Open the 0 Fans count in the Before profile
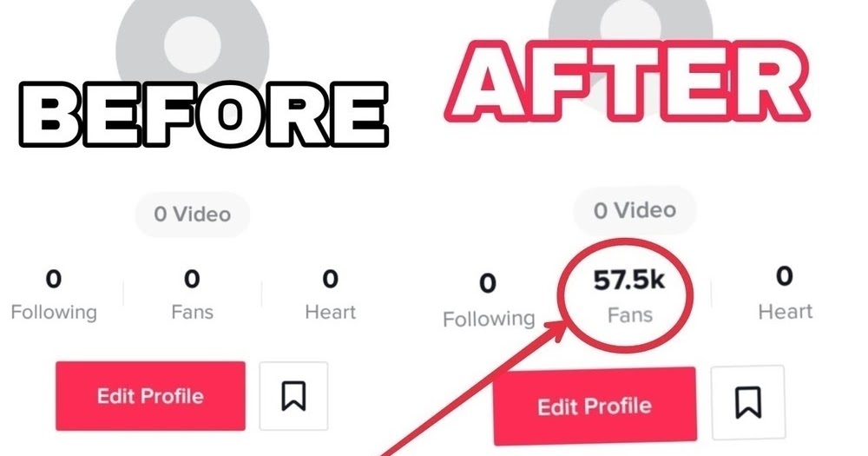 point(192,294)
